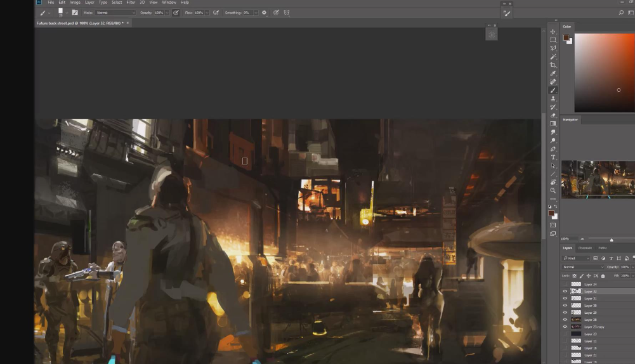Hide Layer 32 with its eye icon
Viewport: 635px width, 364px height.
[x=565, y=292]
